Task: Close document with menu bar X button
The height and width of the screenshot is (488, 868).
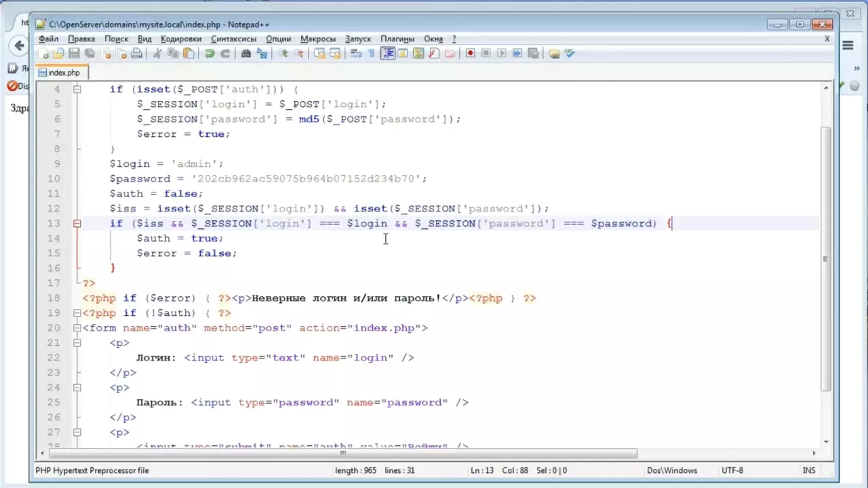Action: (x=827, y=39)
